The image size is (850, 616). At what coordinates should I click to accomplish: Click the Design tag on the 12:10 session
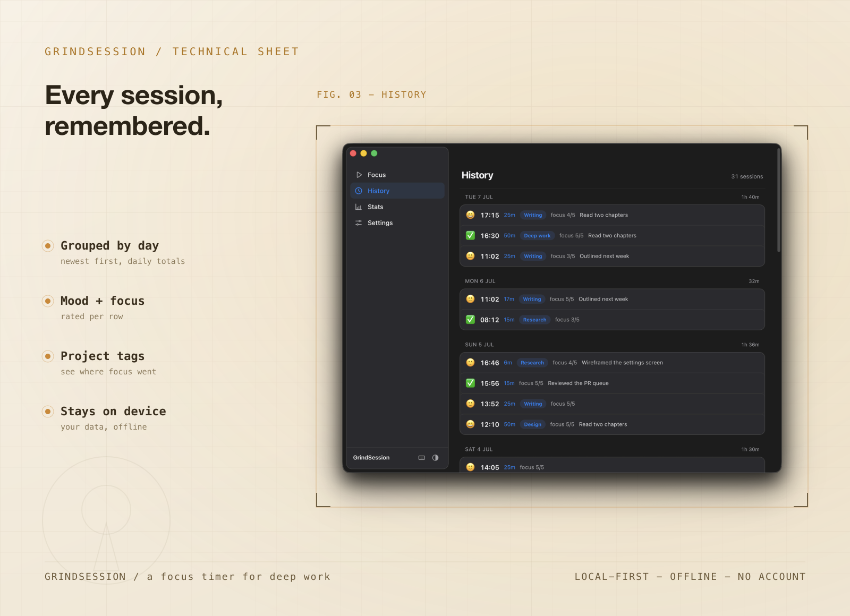(532, 424)
